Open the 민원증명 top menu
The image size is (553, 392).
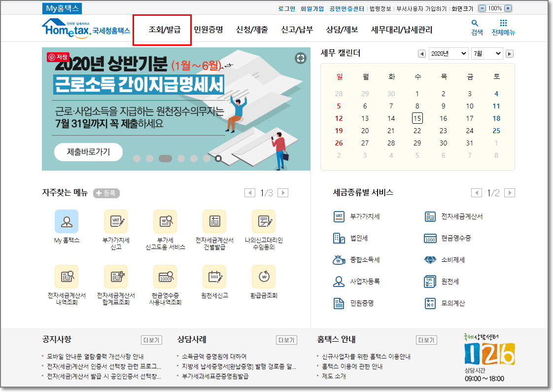[x=208, y=30]
